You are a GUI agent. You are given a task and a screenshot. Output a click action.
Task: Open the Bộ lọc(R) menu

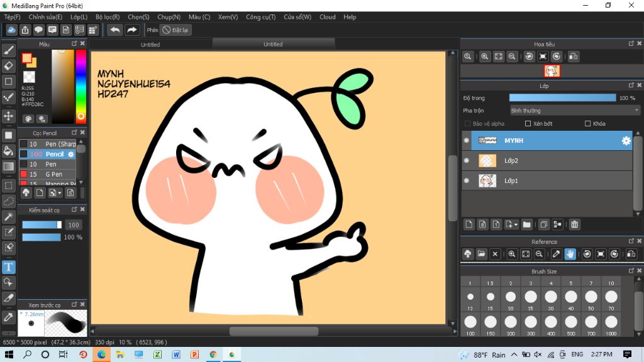(108, 17)
